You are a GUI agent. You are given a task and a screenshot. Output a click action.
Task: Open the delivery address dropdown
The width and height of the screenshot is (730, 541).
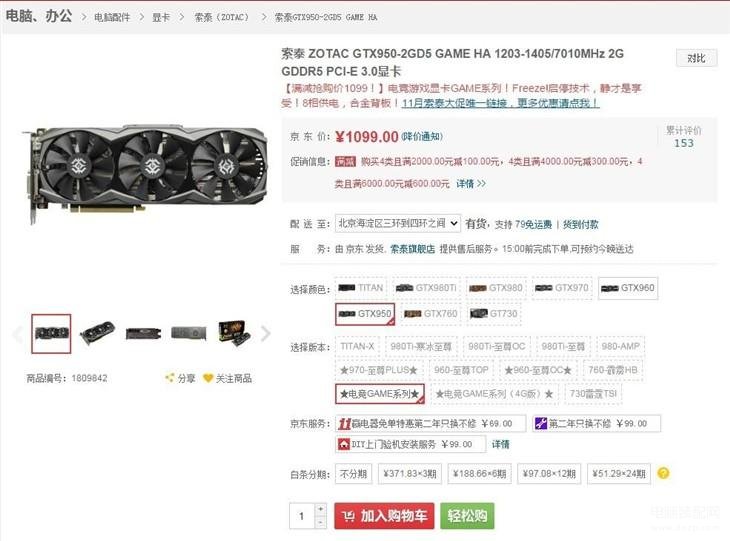pyautogui.click(x=398, y=223)
